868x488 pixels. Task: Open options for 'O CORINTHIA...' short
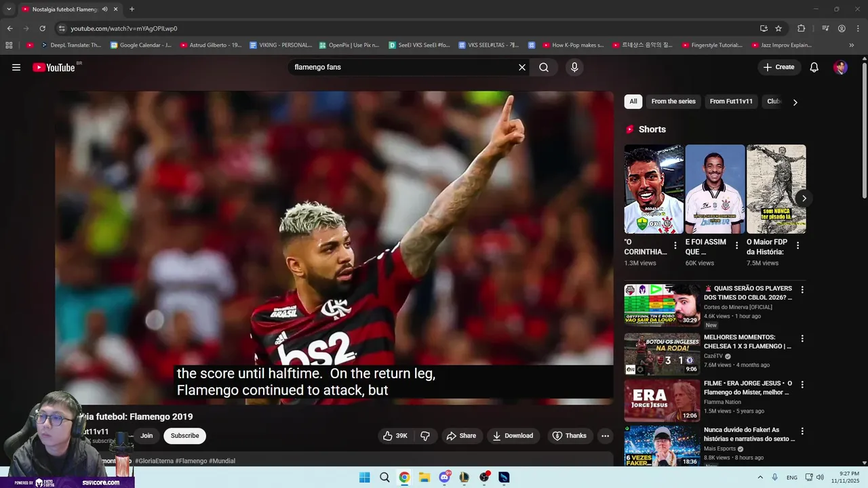click(675, 245)
